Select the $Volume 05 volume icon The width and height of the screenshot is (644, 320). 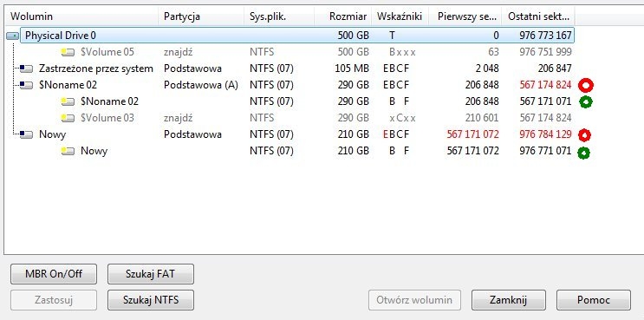click(x=68, y=52)
